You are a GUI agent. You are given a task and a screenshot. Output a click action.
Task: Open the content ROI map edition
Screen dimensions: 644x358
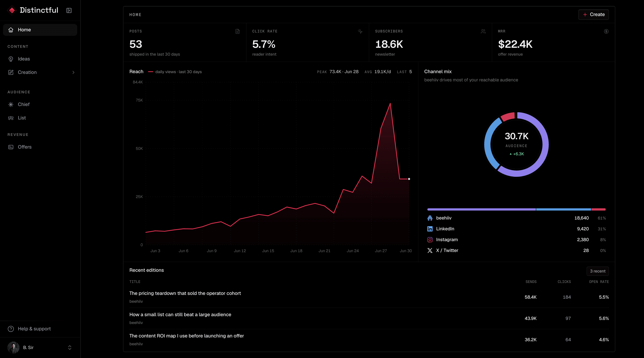pos(369,340)
